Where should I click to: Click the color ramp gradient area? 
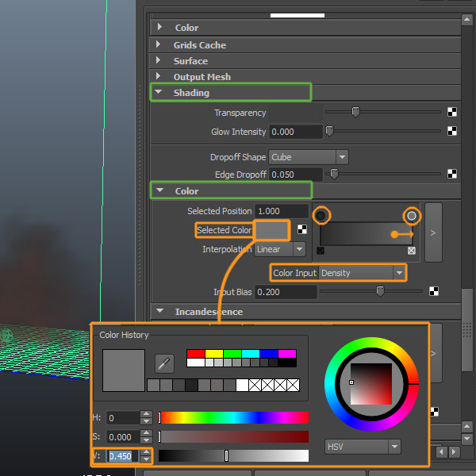(366, 233)
